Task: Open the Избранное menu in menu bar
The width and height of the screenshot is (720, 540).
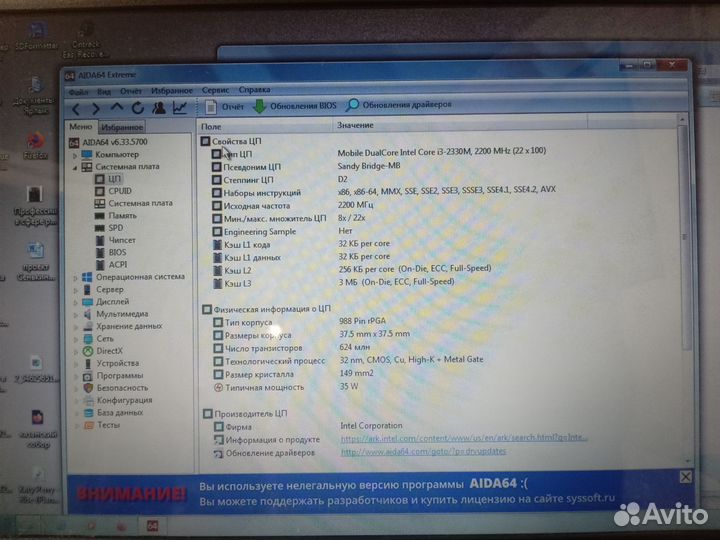Action: click(x=172, y=91)
